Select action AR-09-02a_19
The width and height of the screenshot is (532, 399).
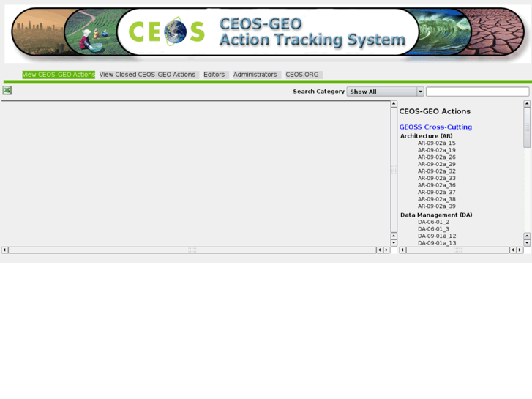tap(437, 150)
